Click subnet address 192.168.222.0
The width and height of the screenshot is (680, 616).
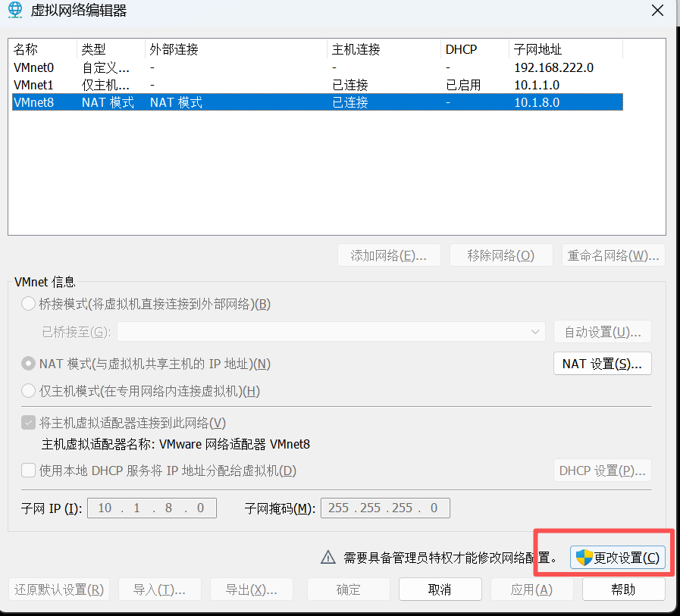[554, 67]
